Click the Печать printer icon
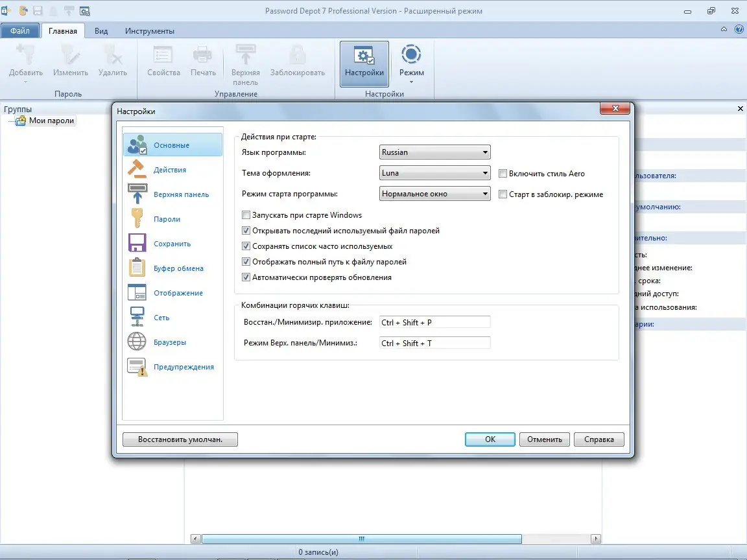Viewport: 747px width, 560px height. 203,54
